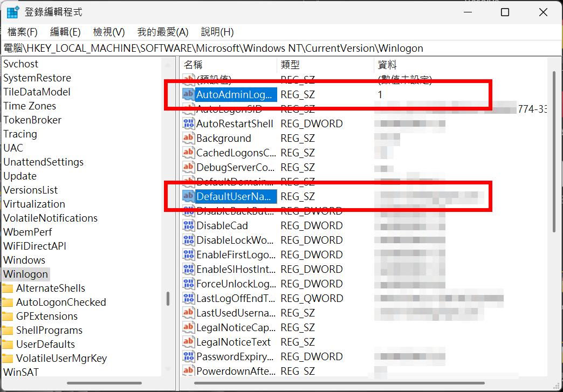
Task: Select the VolatileUserMgrKey folder icon
Action: click(8, 358)
